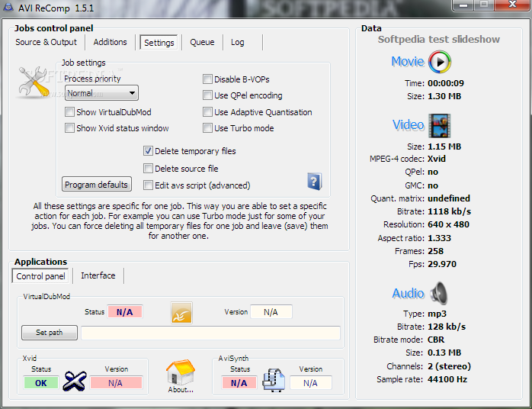The width and height of the screenshot is (532, 409).
Task: Open the blue question mark help icon
Action: click(x=314, y=182)
